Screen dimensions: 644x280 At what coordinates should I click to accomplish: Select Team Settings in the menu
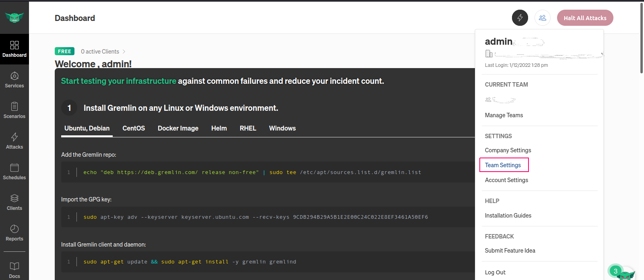[503, 165]
